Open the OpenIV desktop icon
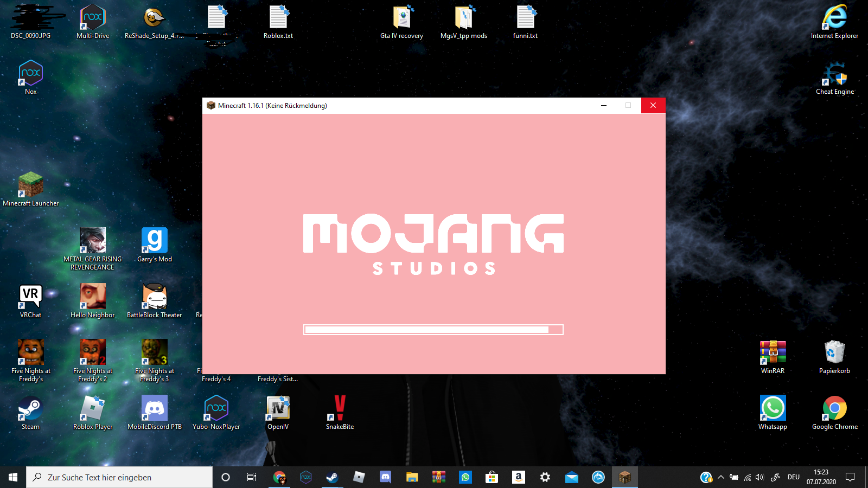 point(278,408)
